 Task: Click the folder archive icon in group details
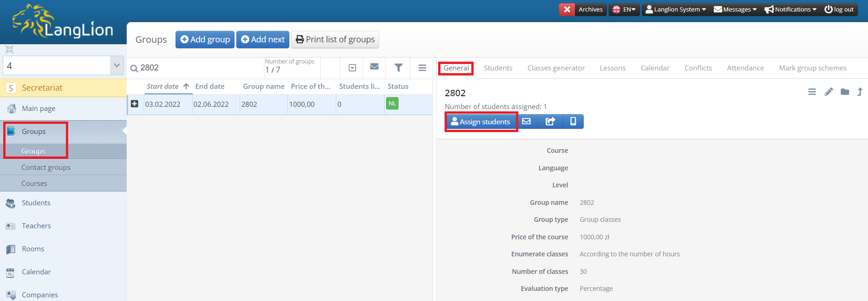tap(845, 92)
